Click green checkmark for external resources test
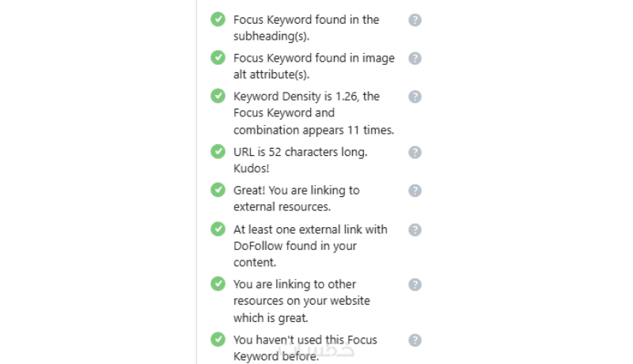The image size is (633, 364). [218, 190]
